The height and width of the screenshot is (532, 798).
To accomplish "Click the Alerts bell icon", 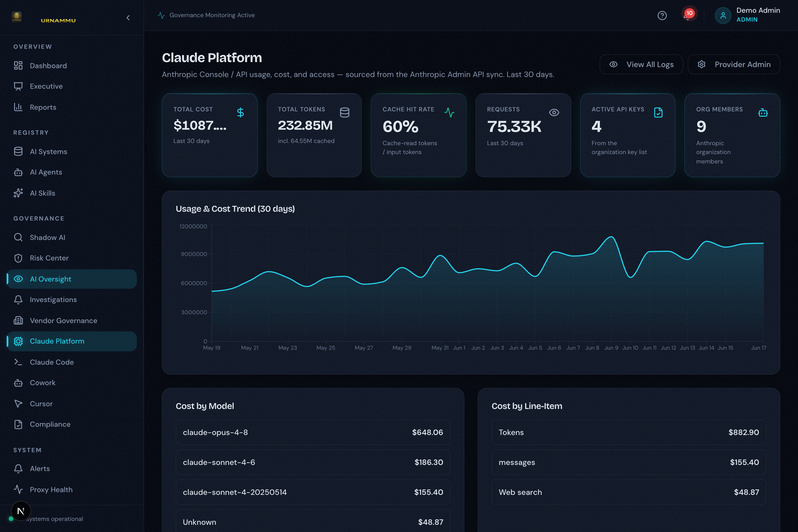I will coord(18,469).
